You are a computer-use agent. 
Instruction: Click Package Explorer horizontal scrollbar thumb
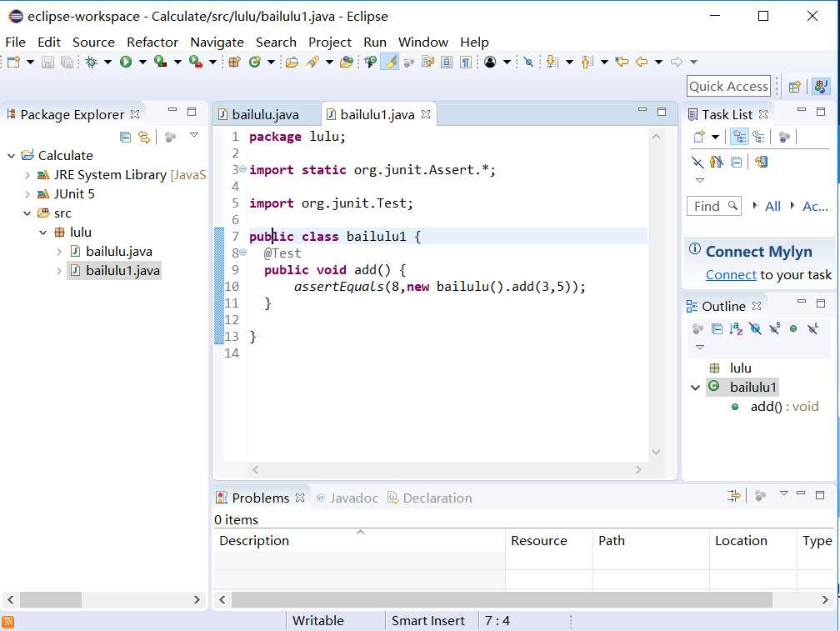pos(51,600)
